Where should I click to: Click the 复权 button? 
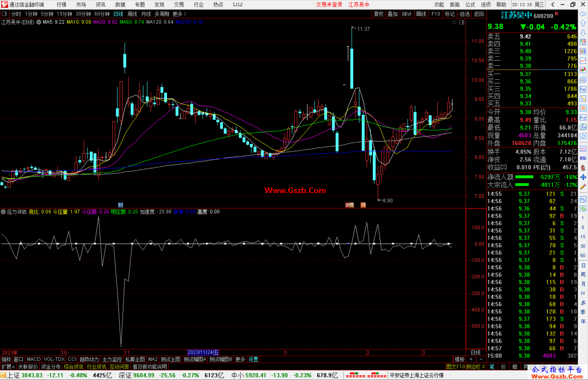(x=379, y=14)
